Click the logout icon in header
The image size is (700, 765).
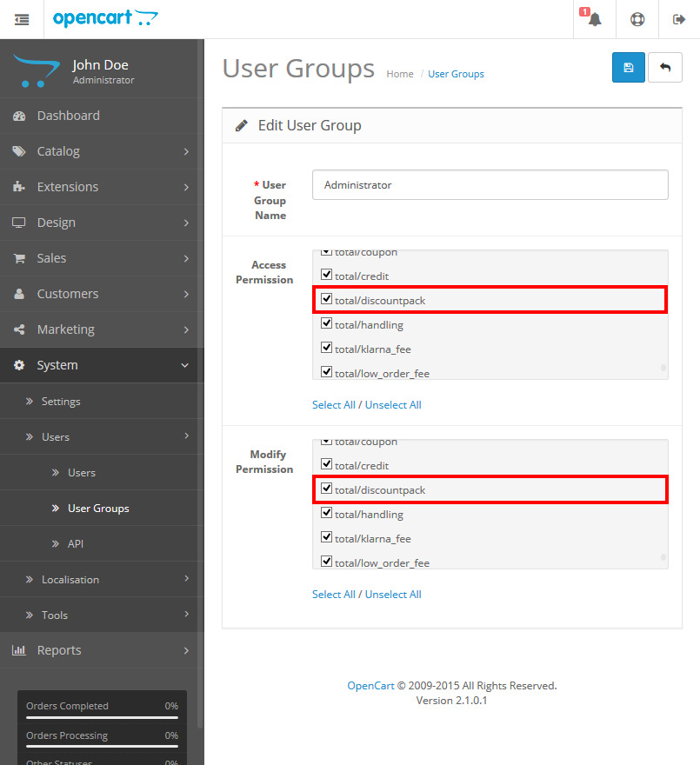678,19
